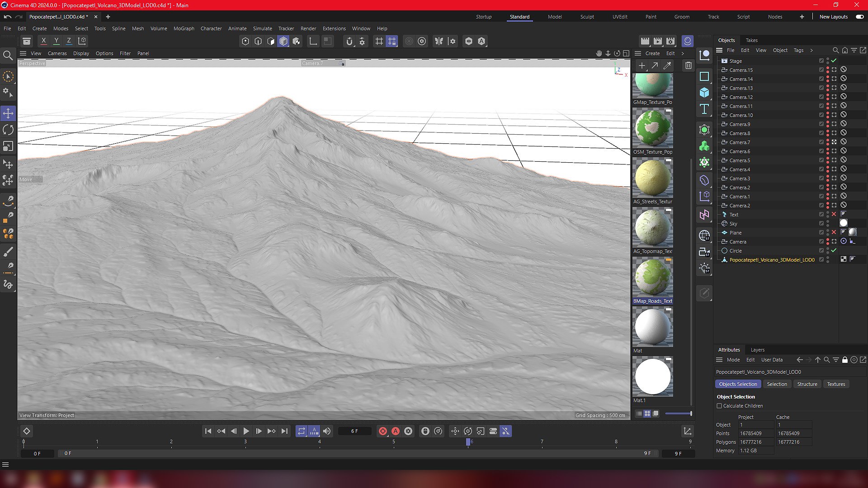
Task: Click the Polygons mode icon
Action: coord(283,41)
